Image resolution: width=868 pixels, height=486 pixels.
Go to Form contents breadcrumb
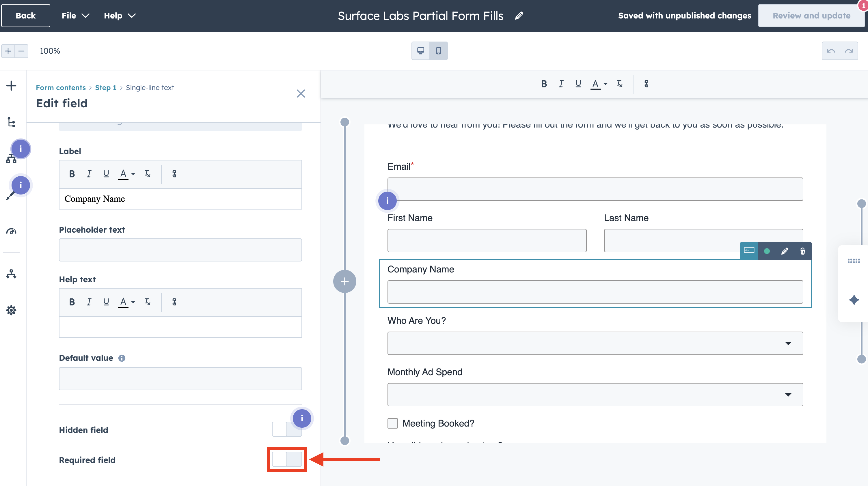(x=61, y=87)
